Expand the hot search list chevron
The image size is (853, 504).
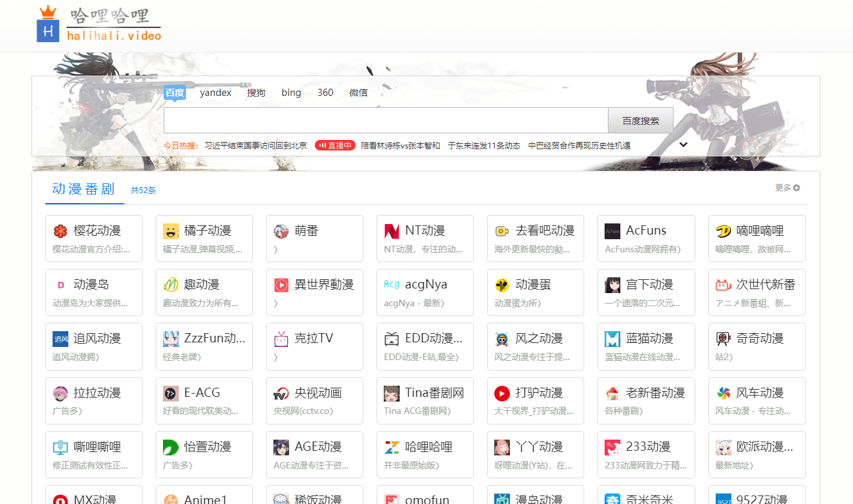click(x=683, y=145)
